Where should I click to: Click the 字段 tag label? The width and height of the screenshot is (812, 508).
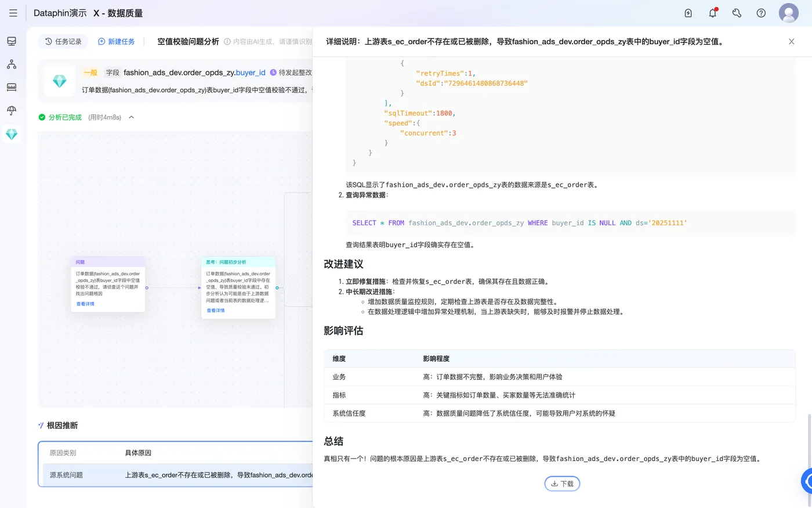[x=113, y=73]
